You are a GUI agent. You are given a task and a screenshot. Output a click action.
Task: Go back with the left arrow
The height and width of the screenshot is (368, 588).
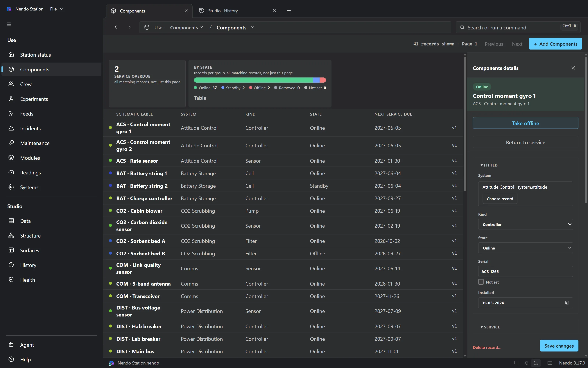pyautogui.click(x=116, y=27)
